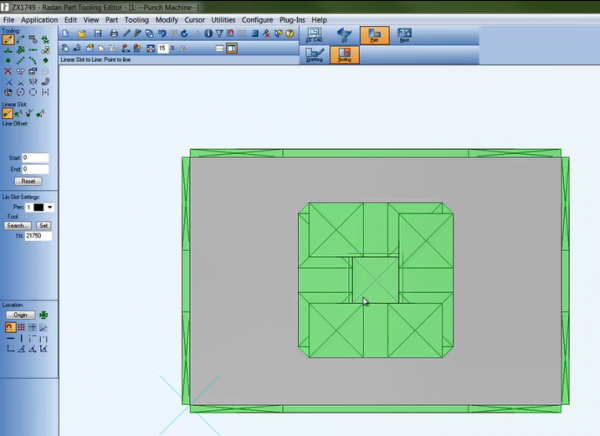Viewport: 600px width, 436px height.
Task: Expand the pen colour dropdown arrow
Action: [x=50, y=207]
